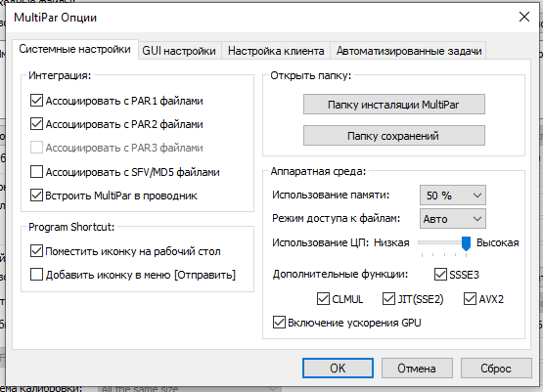543x392 pixels.
Task: Click Папку инсталяции MultiPar button
Action: coord(394,105)
